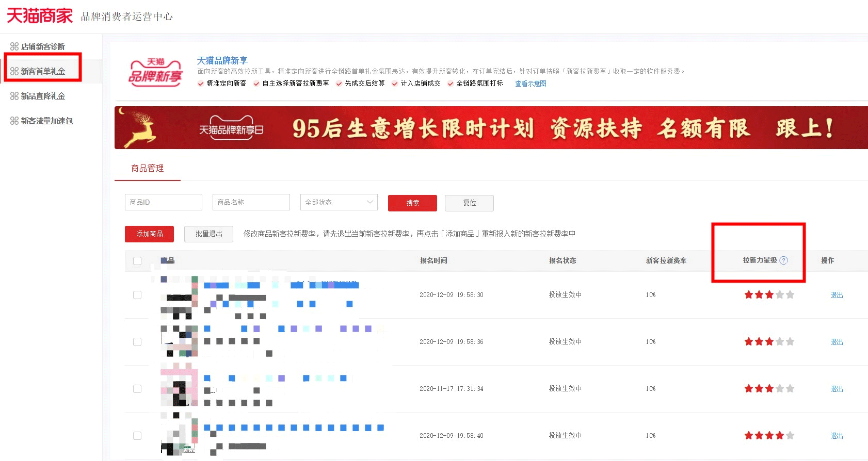Open the 查看示意图 link
This screenshot has width=868, height=461.
(x=531, y=84)
